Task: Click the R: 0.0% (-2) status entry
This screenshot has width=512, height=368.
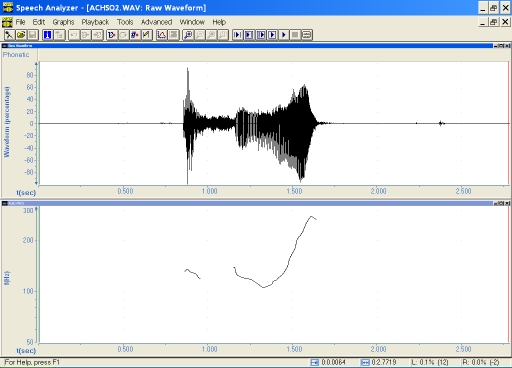Action: (x=480, y=362)
